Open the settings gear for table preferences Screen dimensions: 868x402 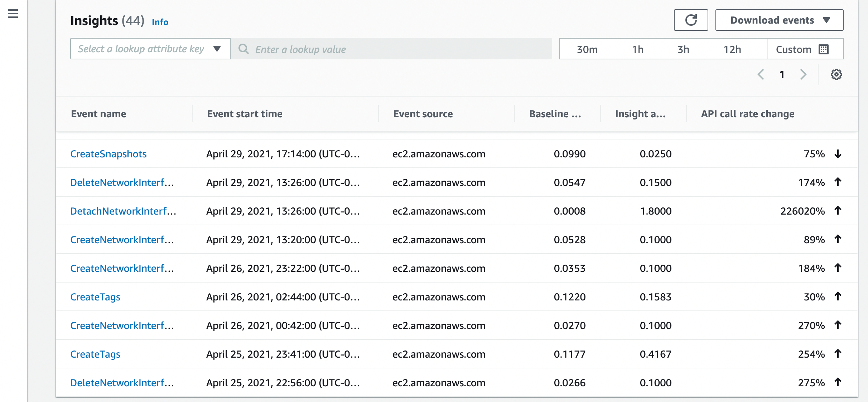tap(837, 74)
